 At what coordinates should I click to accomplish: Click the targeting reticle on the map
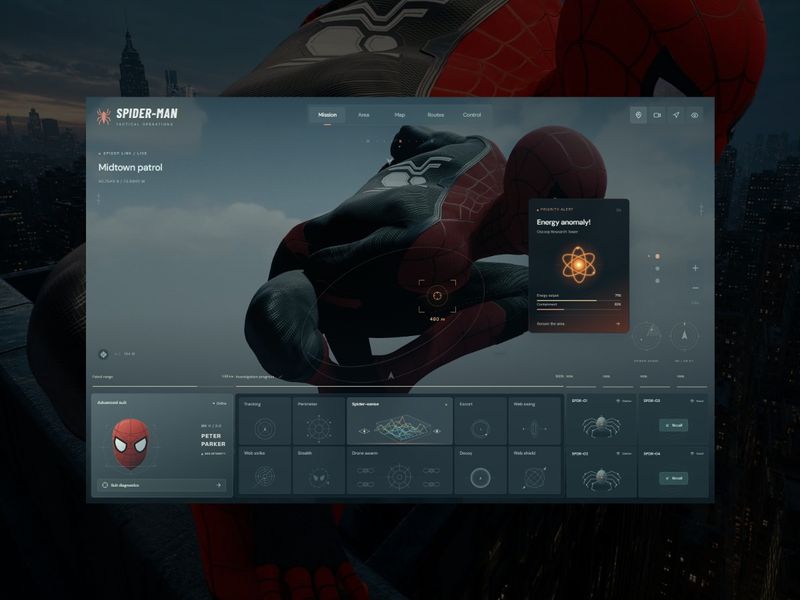[x=437, y=296]
